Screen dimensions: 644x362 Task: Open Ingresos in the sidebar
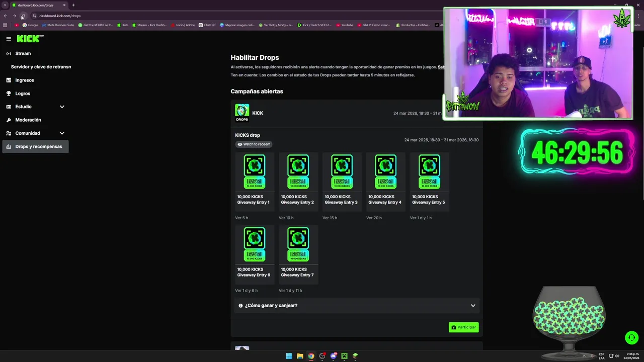click(x=25, y=80)
